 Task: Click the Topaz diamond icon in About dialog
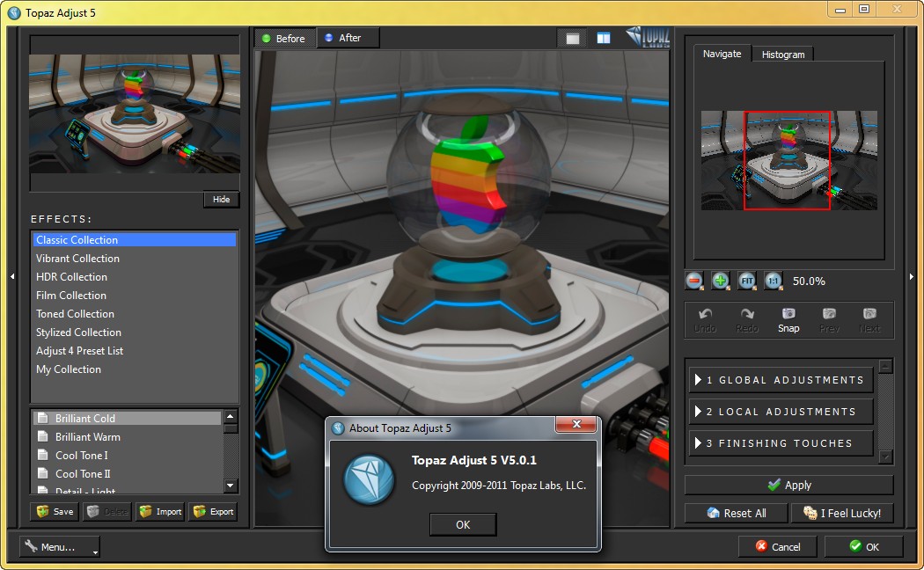(370, 480)
